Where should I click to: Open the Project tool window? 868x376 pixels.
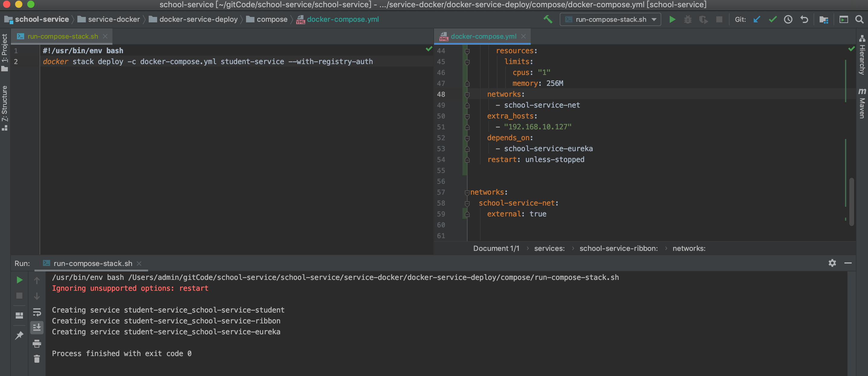tap(5, 52)
